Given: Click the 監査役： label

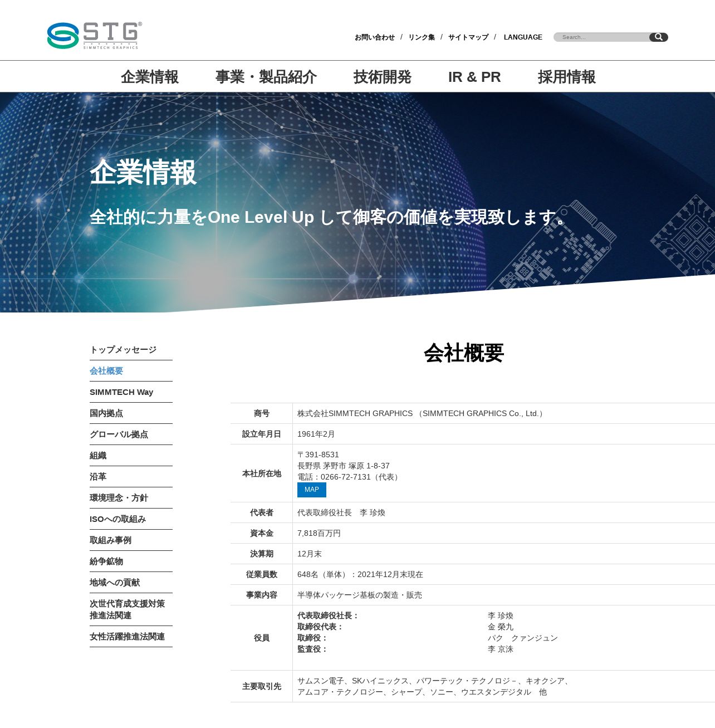Looking at the screenshot, I should tap(313, 649).
